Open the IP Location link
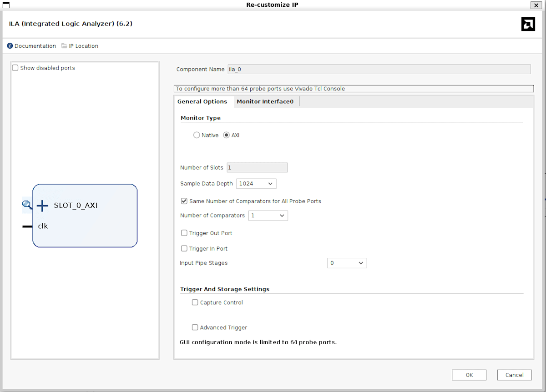The width and height of the screenshot is (546, 392). point(83,46)
